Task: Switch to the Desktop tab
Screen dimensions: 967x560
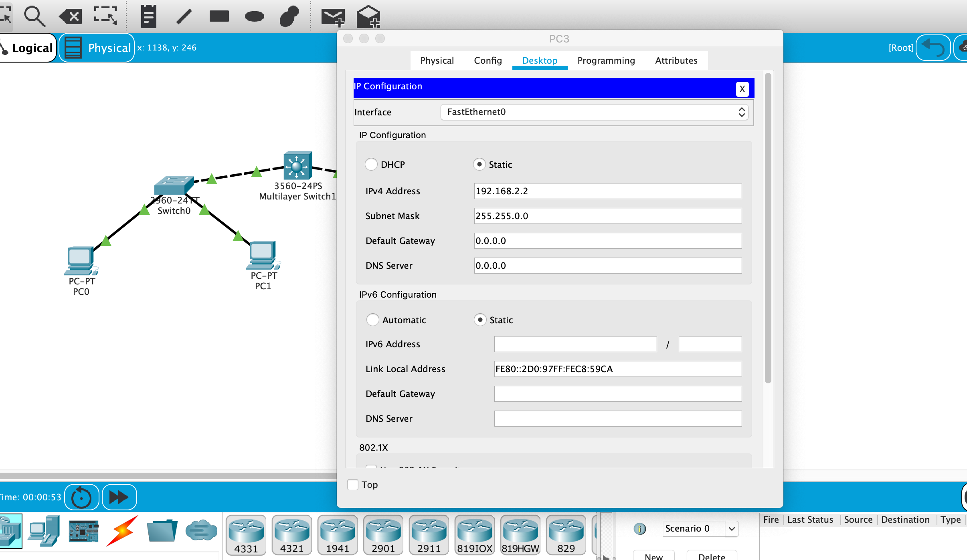Action: pos(540,60)
